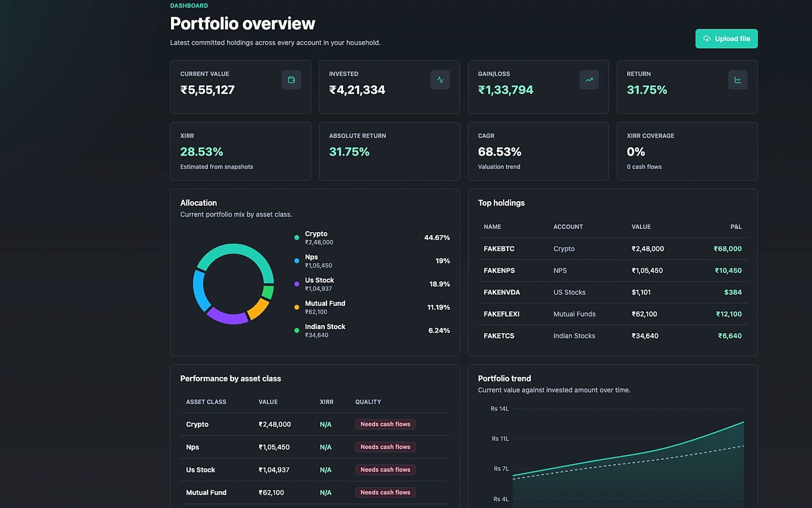Image resolution: width=812 pixels, height=508 pixels.
Task: Click Needs cash flows badge in Mutual Fund row
Action: click(x=385, y=493)
